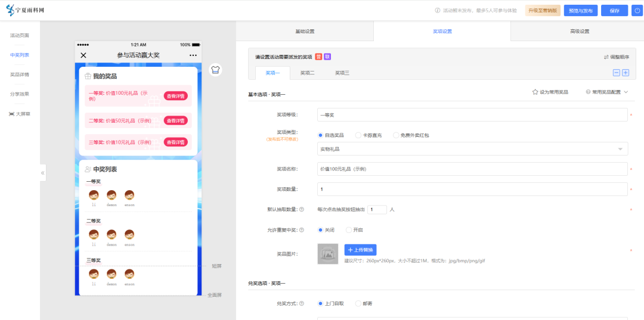Collapse the preview panel with double-arrow handle
Screen dimensions: 644x320
point(43,173)
